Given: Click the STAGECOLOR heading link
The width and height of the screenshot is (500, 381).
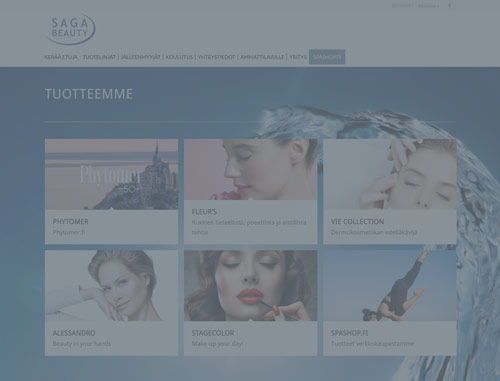Looking at the screenshot, I should pos(213,333).
